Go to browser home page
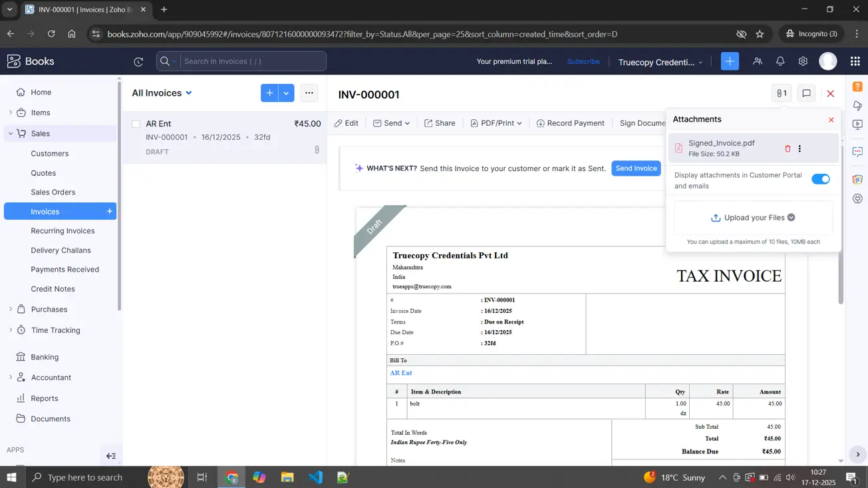Screen dimensions: 868x488 pos(72,34)
